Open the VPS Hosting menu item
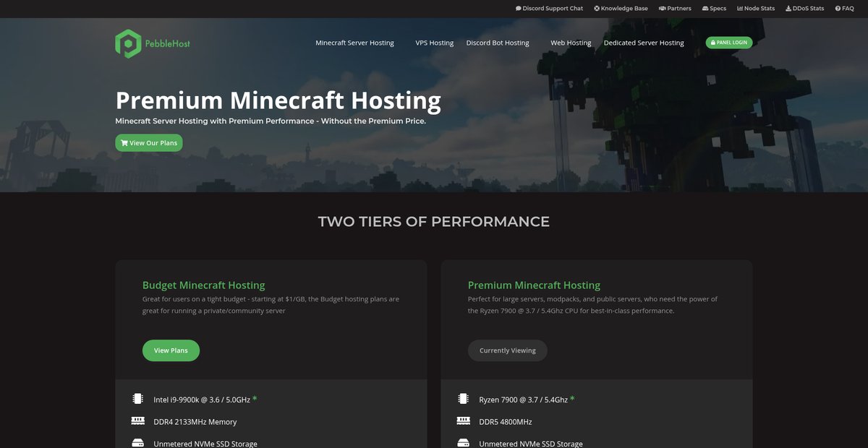Image resolution: width=868 pixels, height=448 pixels. pyautogui.click(x=434, y=43)
